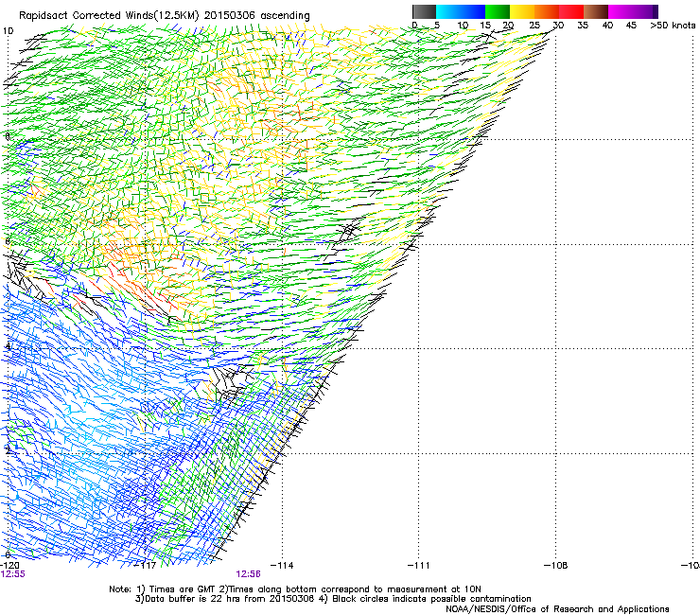Image resolution: width=700 pixels, height=615 pixels.
Task: Click the '-117' longitude axis label
Action: [x=146, y=566]
